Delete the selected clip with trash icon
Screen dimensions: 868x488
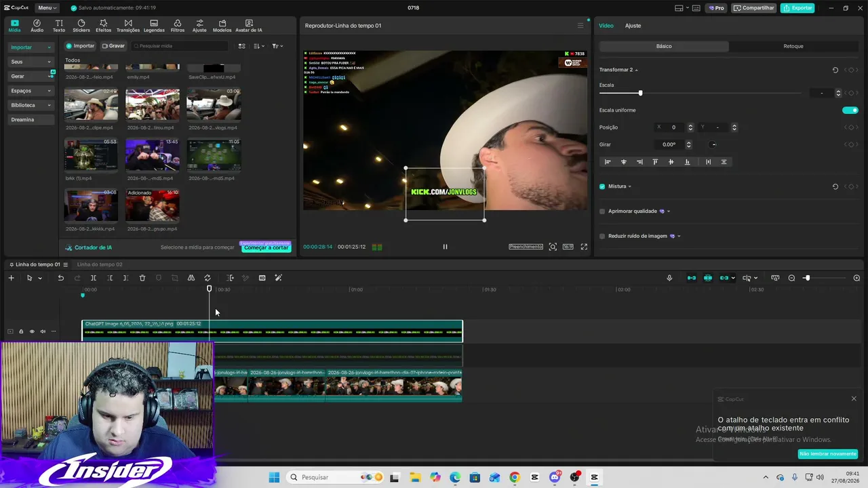point(142,278)
